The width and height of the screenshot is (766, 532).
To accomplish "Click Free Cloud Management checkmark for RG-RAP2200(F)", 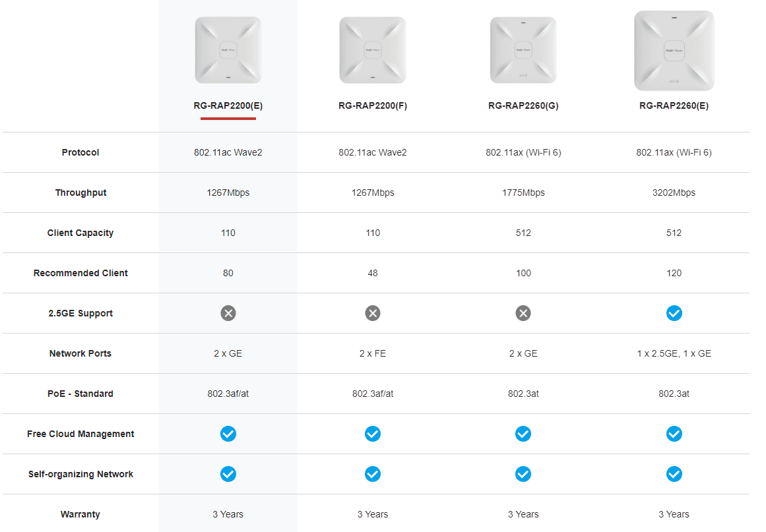I will [x=372, y=433].
